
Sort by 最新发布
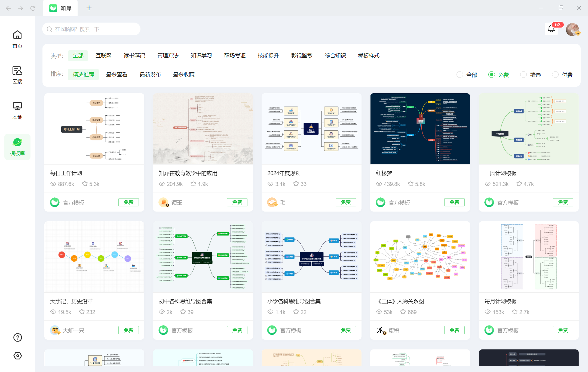150,75
